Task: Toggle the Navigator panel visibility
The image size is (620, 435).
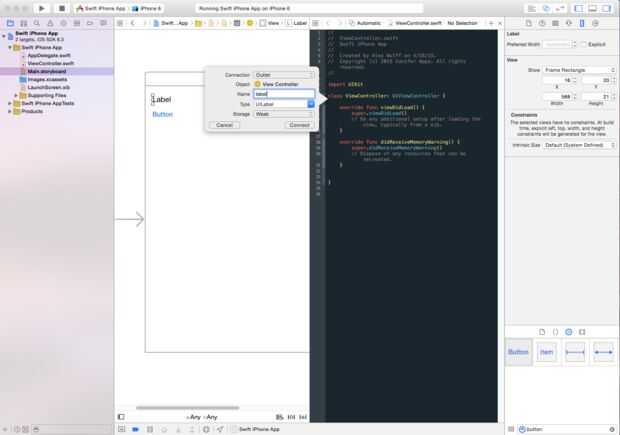Action: (x=578, y=8)
